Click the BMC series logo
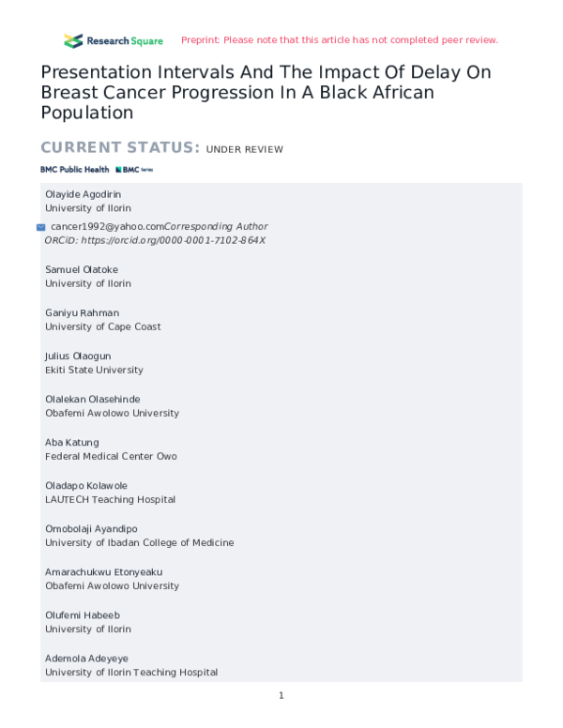The height and width of the screenshot is (728, 563). (134, 170)
